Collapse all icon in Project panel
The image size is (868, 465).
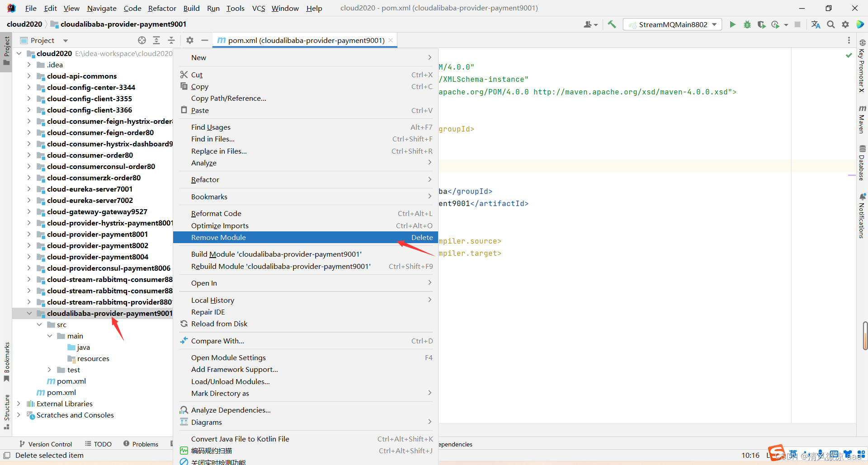[x=171, y=40]
